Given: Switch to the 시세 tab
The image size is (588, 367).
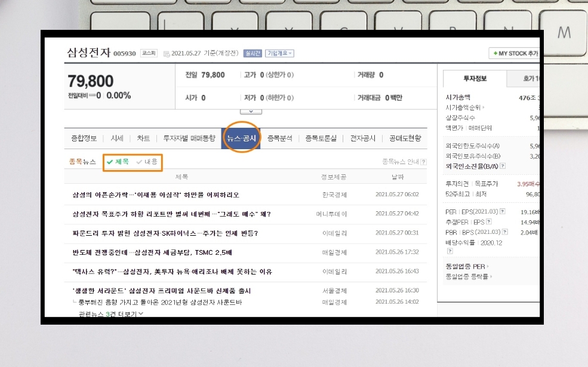Looking at the screenshot, I should 117,138.
